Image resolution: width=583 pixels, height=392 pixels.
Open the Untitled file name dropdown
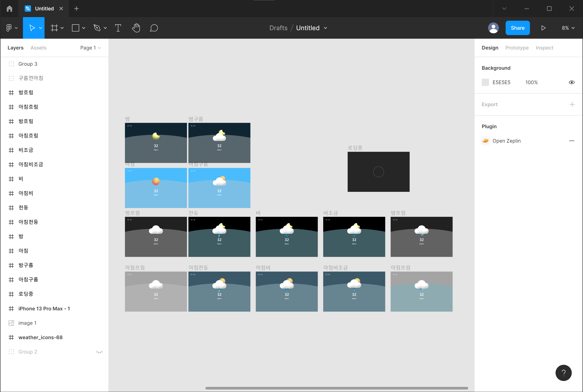point(325,28)
